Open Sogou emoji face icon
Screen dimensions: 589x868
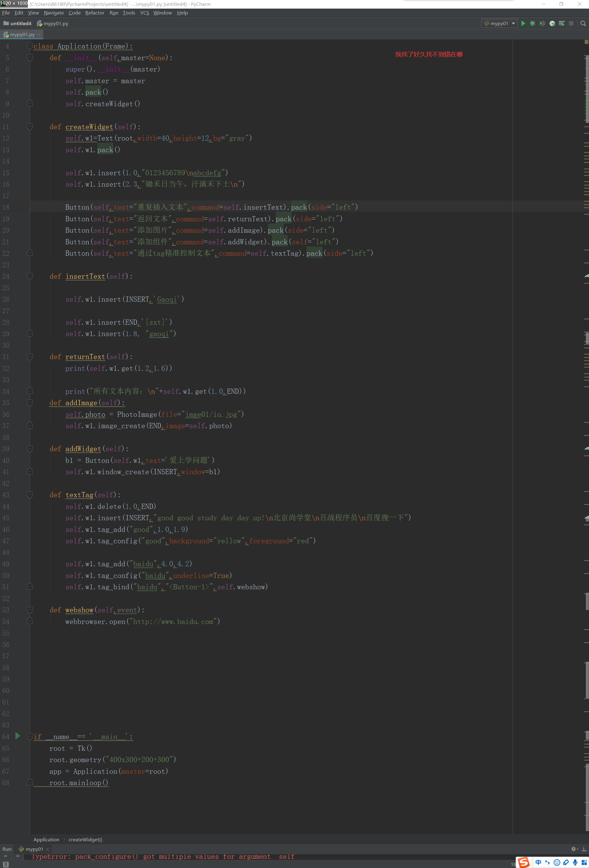tap(557, 862)
